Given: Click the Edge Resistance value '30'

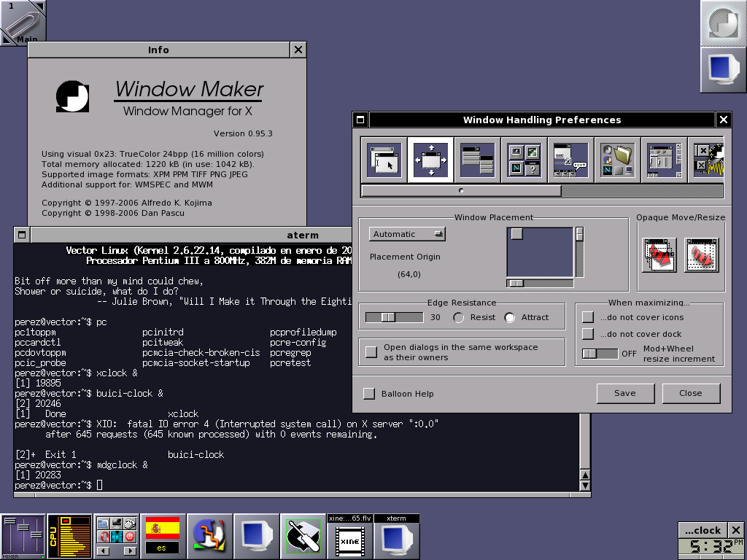Looking at the screenshot, I should point(436,317).
